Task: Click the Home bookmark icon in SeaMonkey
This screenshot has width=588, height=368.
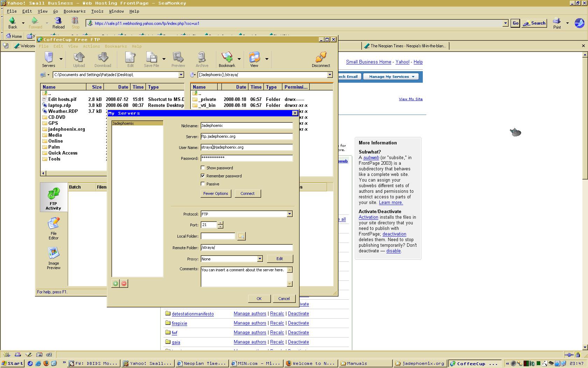Action: tap(13, 36)
